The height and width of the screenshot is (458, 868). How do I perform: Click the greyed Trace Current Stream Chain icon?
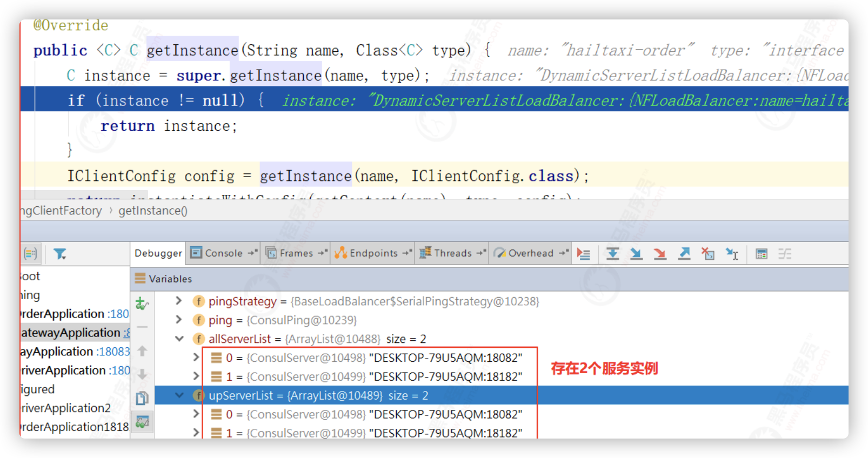[x=785, y=253]
